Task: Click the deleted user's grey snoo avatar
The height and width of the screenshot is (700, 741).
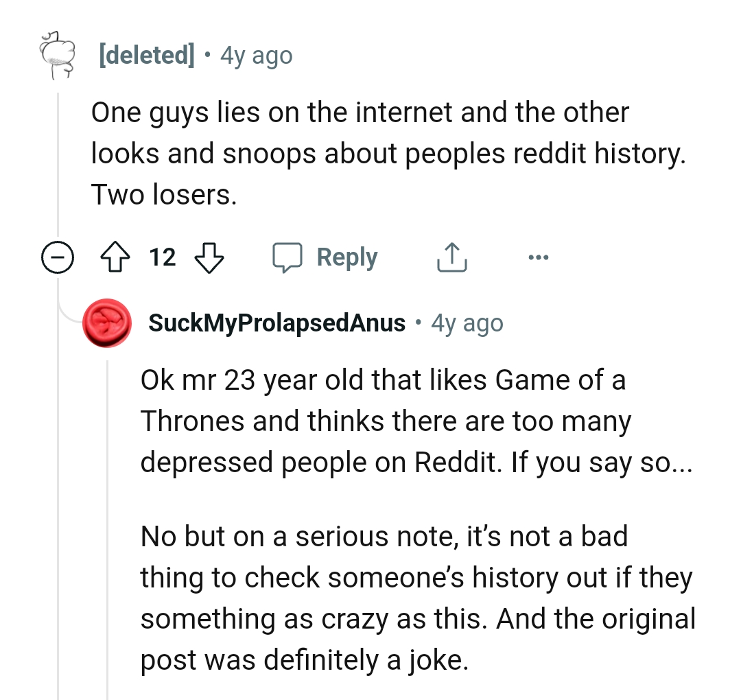Action: click(58, 54)
